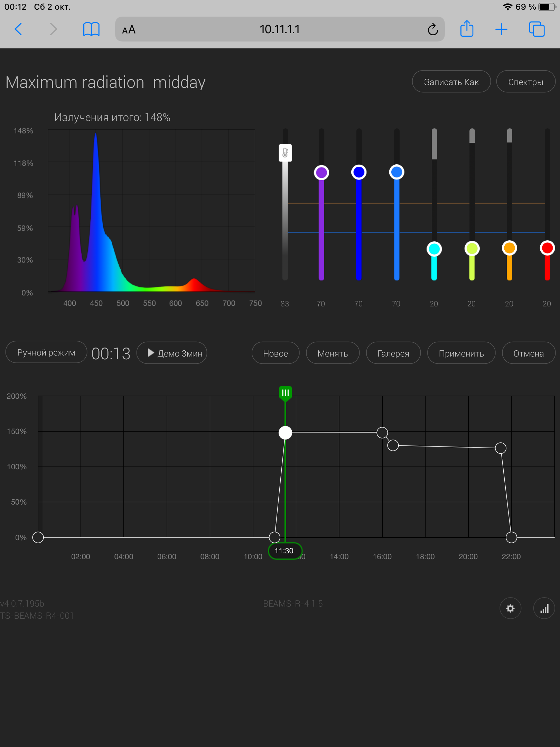Click the green timeline marker at 11:30
This screenshot has height=747, width=560.
[x=285, y=393]
